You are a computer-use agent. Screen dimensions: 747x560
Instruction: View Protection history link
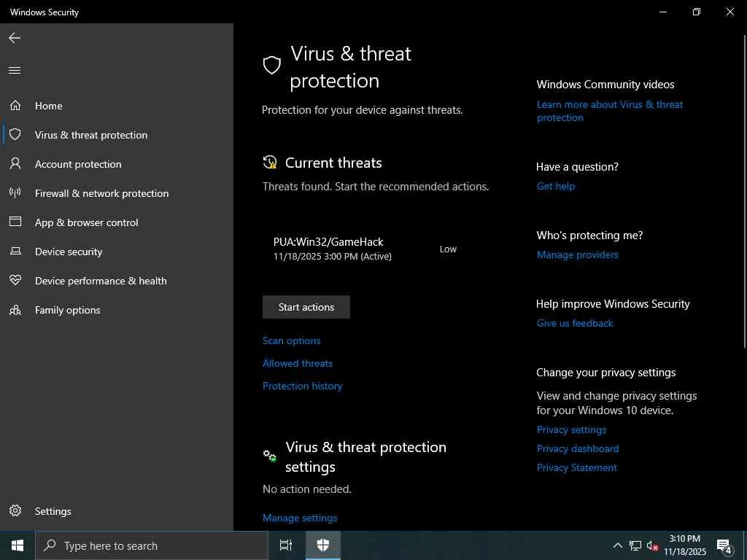point(302,386)
